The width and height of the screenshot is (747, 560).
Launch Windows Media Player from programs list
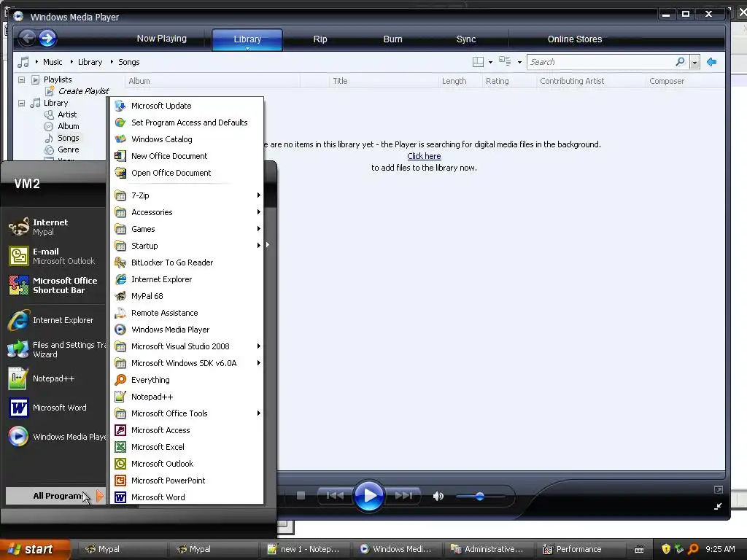[187, 330]
